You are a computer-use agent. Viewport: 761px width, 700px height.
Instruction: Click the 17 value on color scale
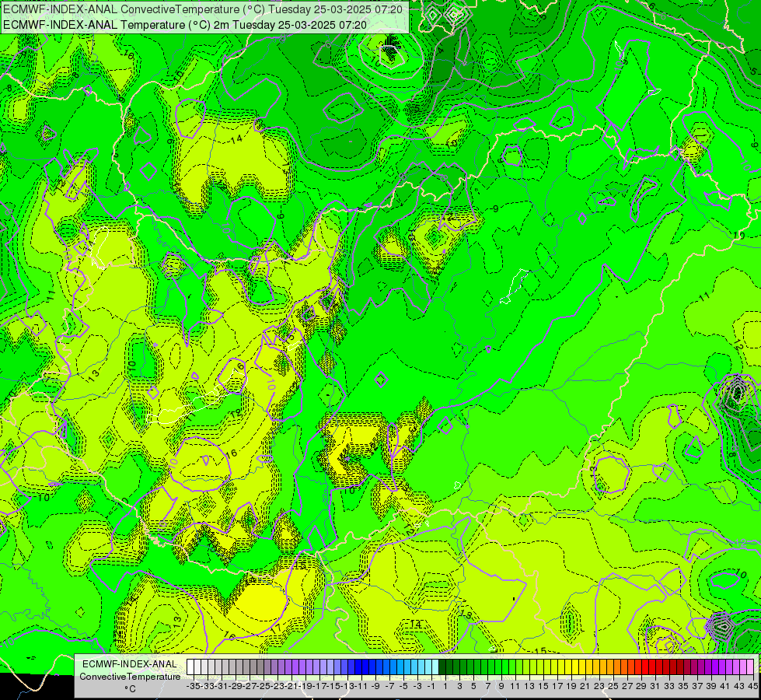[557, 686]
